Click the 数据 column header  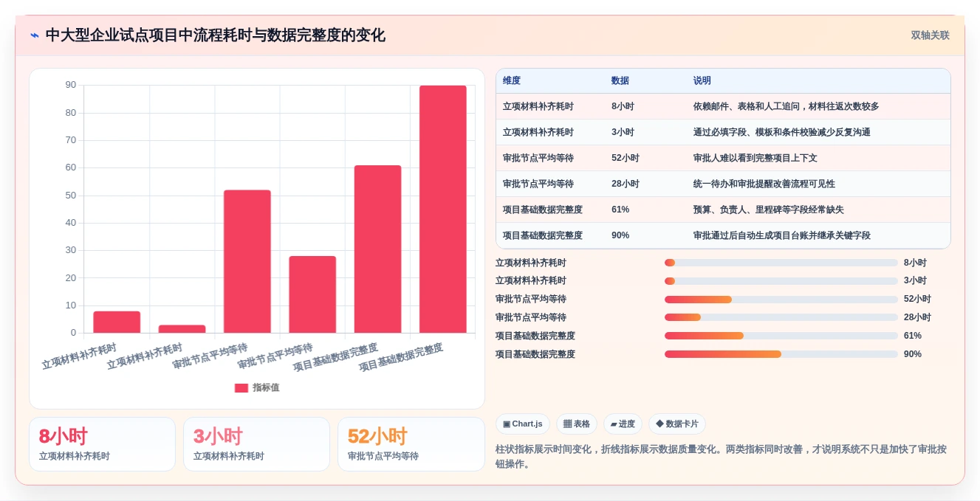pyautogui.click(x=620, y=80)
